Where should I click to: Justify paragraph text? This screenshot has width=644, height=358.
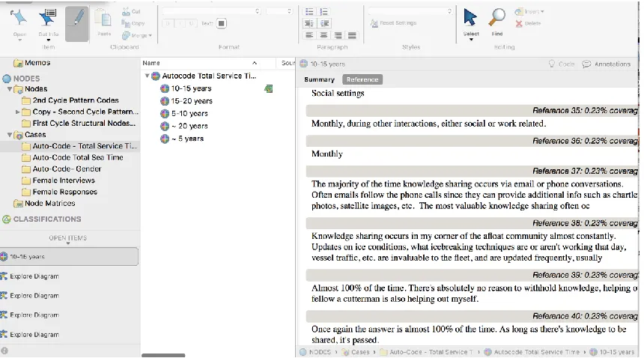coord(352,35)
